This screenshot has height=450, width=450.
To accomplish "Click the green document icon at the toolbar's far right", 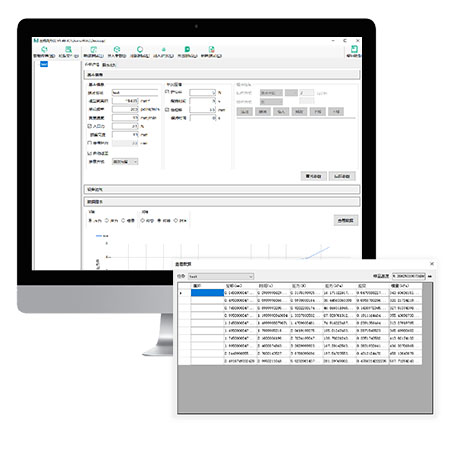I will [354, 49].
